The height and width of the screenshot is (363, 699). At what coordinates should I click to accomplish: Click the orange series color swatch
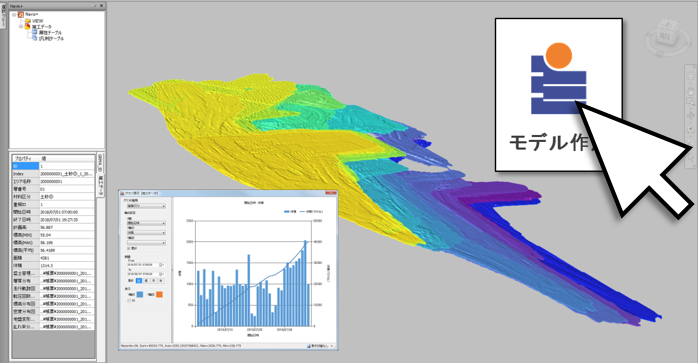click(x=159, y=294)
